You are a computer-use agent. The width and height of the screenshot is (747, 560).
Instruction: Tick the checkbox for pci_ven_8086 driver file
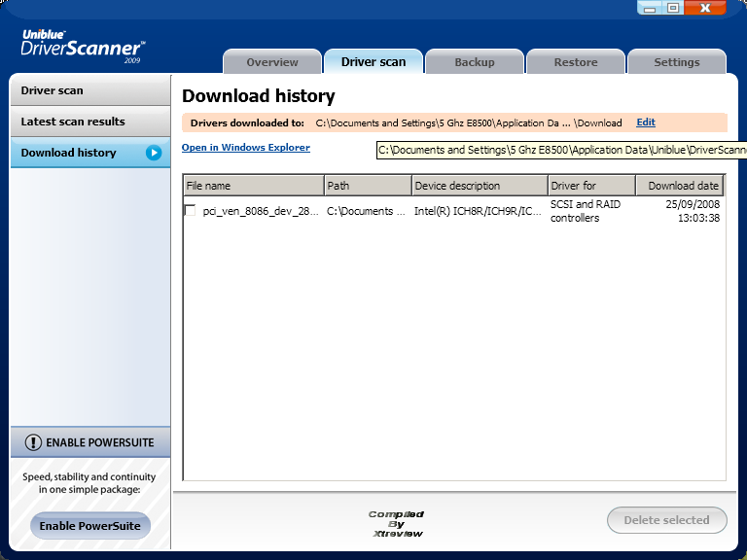point(191,211)
